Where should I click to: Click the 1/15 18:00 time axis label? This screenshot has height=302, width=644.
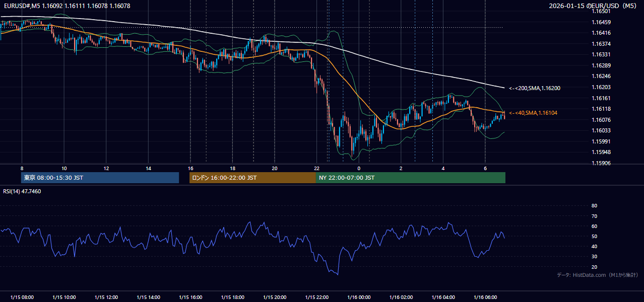coord(232,297)
